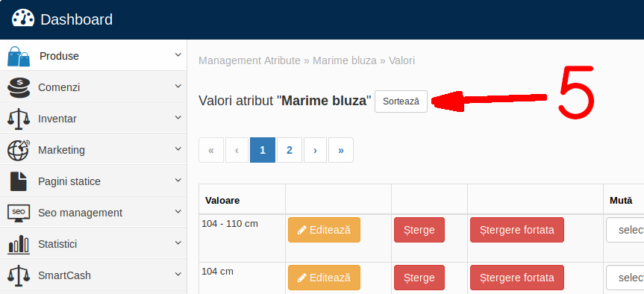This screenshot has height=294, width=644.
Task: Click the Dashboard gauge icon
Action: [23, 18]
